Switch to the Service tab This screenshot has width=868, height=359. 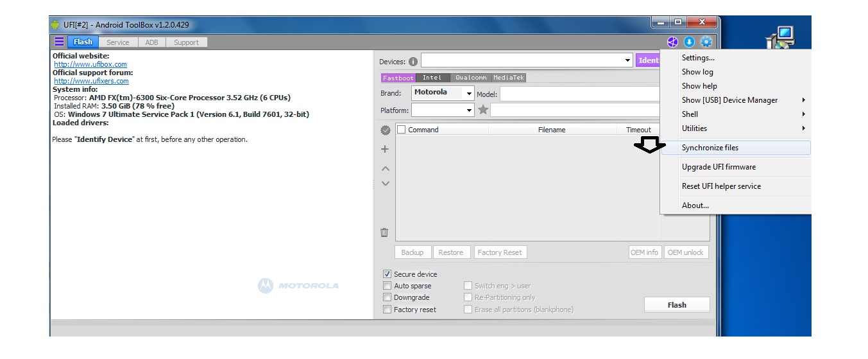[117, 42]
